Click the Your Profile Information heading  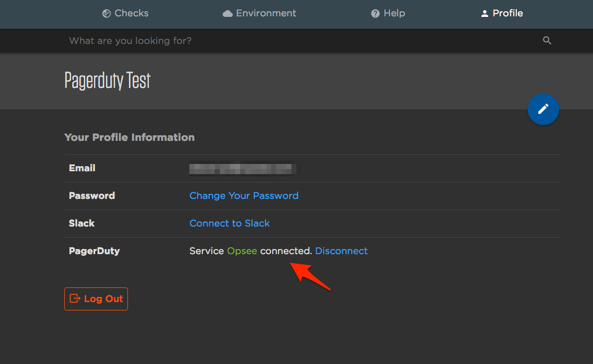[x=130, y=137]
